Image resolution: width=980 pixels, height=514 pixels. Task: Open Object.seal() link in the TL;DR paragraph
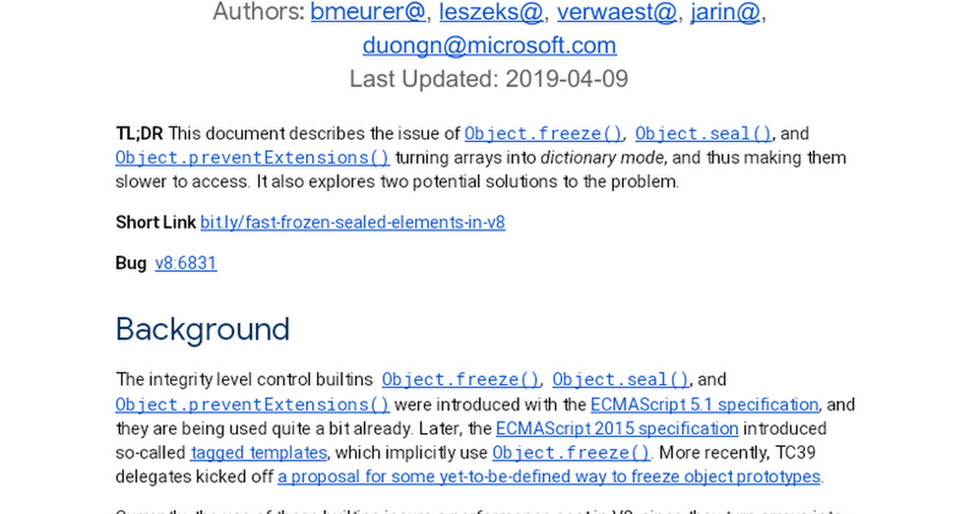pos(703,134)
